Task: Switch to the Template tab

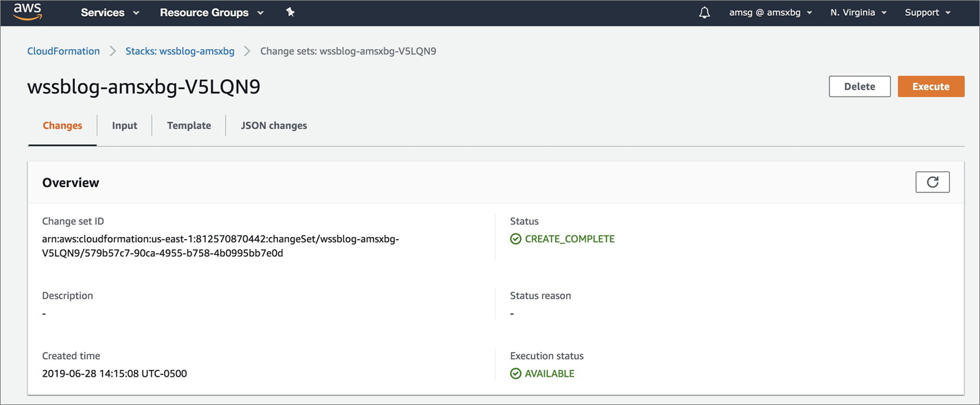Action: [189, 126]
